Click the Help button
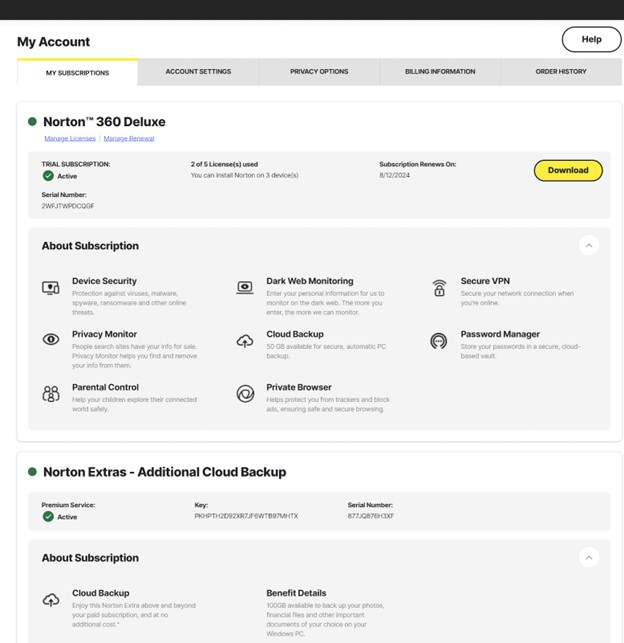624x643 pixels. click(x=592, y=39)
